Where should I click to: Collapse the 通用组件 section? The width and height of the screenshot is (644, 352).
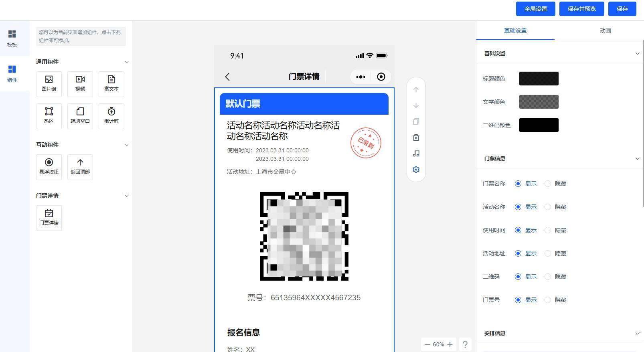click(x=126, y=62)
